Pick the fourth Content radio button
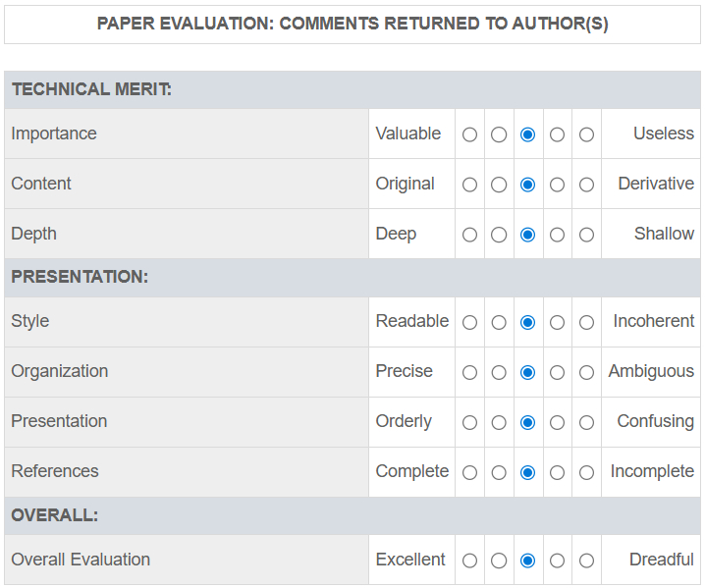 tap(557, 185)
